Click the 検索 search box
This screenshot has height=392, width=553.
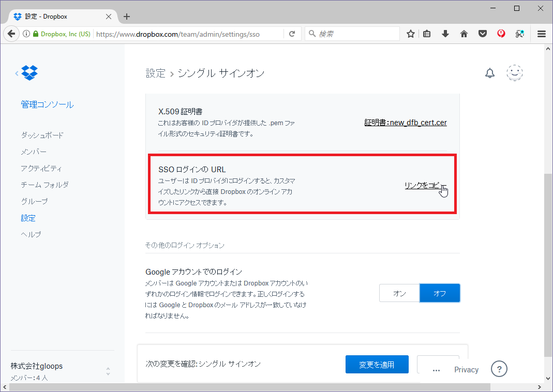352,34
